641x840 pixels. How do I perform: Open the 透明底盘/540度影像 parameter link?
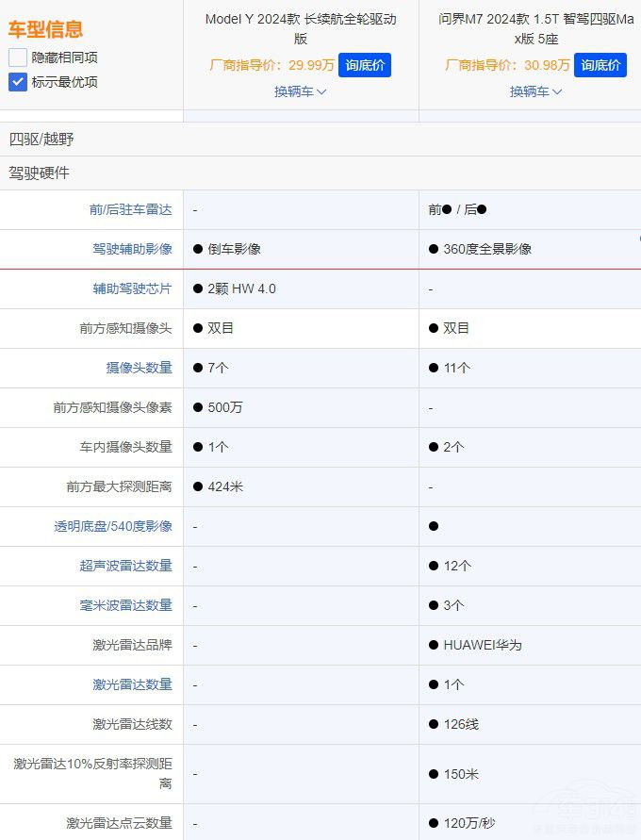click(x=113, y=526)
